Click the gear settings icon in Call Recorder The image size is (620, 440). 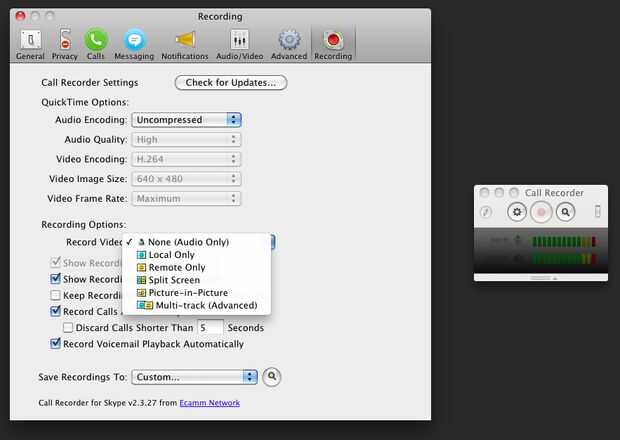[517, 212]
